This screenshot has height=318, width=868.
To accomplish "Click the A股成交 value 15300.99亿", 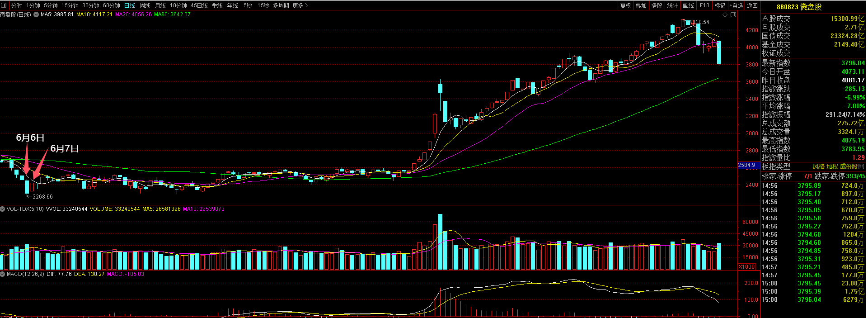I will pos(847,19).
